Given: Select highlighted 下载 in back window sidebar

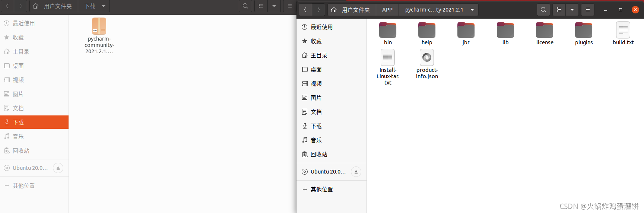Looking at the screenshot, I should (34, 122).
